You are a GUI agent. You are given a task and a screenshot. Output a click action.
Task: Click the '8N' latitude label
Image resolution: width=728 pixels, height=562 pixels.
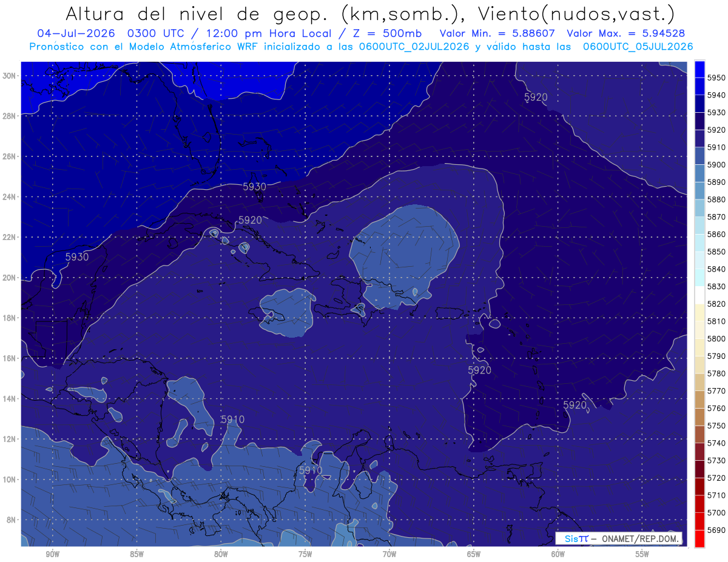pyautogui.click(x=12, y=520)
